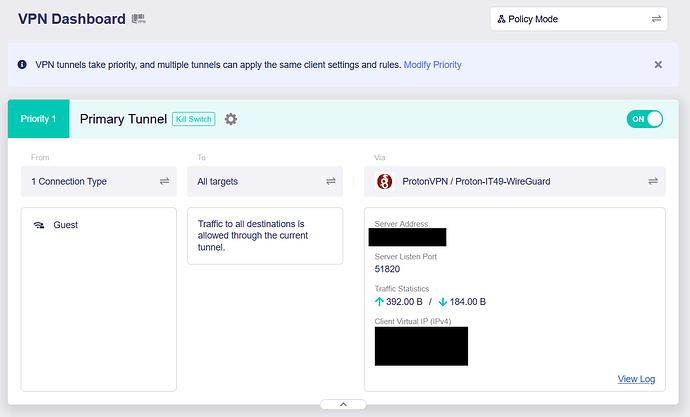This screenshot has width=690, height=417.
Task: Click the info icon in the notice banner
Action: coord(22,65)
